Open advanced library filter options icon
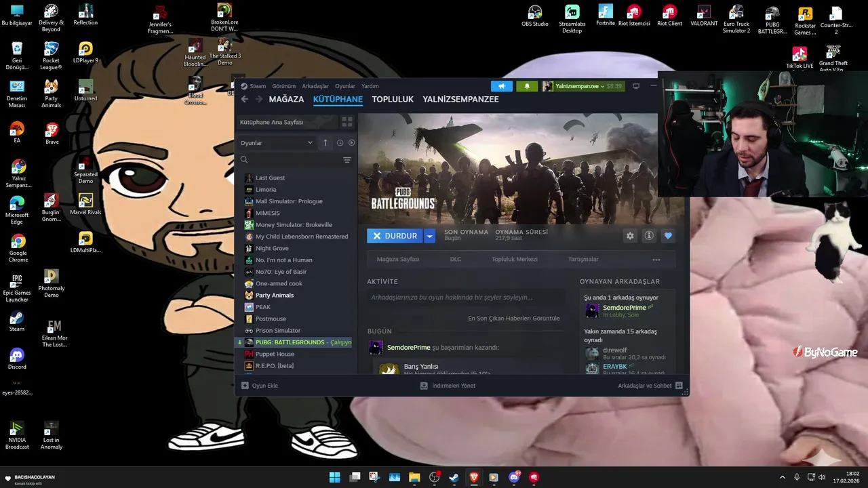Viewport: 868px width, 488px height. coord(347,160)
